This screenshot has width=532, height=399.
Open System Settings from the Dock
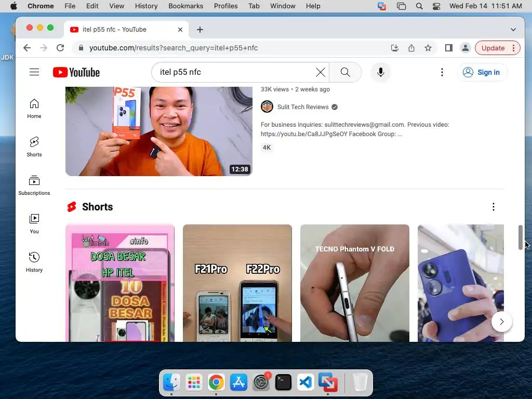(x=261, y=382)
